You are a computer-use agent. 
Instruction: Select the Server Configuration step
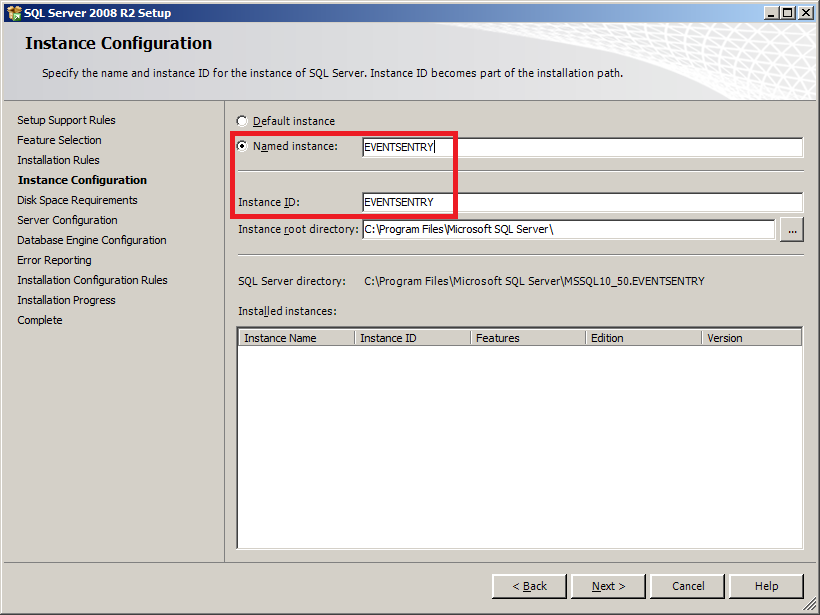tap(67, 220)
